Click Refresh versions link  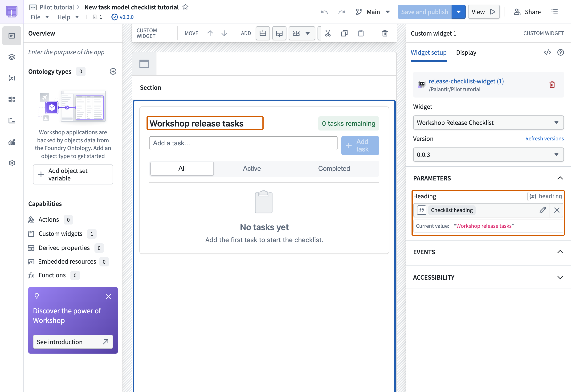tap(544, 139)
